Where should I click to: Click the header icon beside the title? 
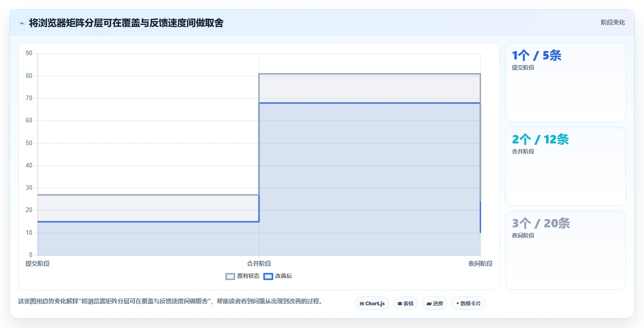click(x=22, y=23)
